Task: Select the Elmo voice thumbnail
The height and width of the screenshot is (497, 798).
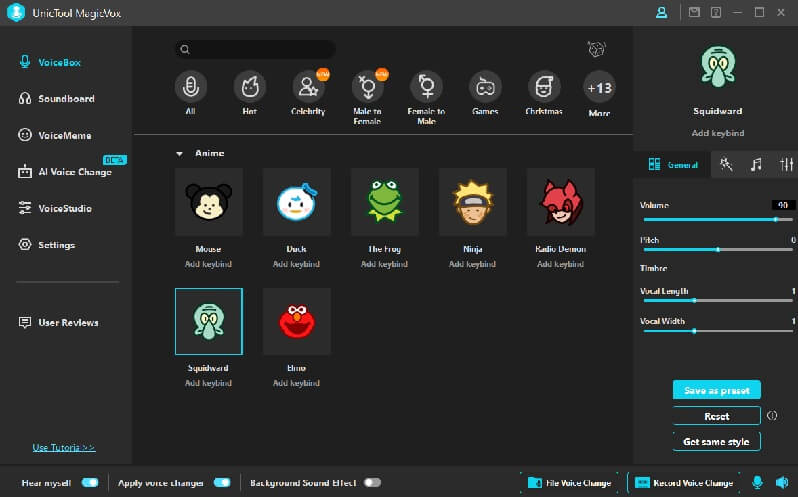Action: coord(296,322)
